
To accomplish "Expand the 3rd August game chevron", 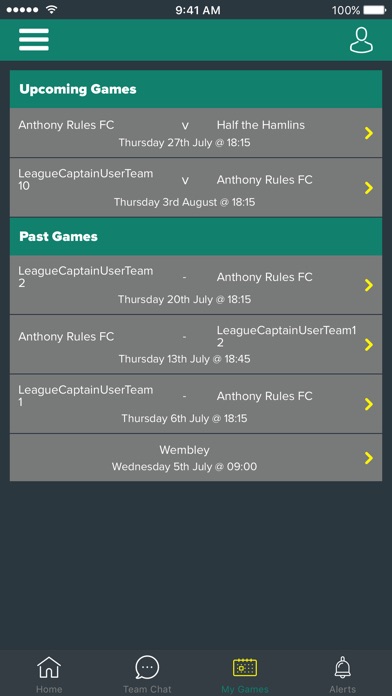I will pyautogui.click(x=368, y=188).
